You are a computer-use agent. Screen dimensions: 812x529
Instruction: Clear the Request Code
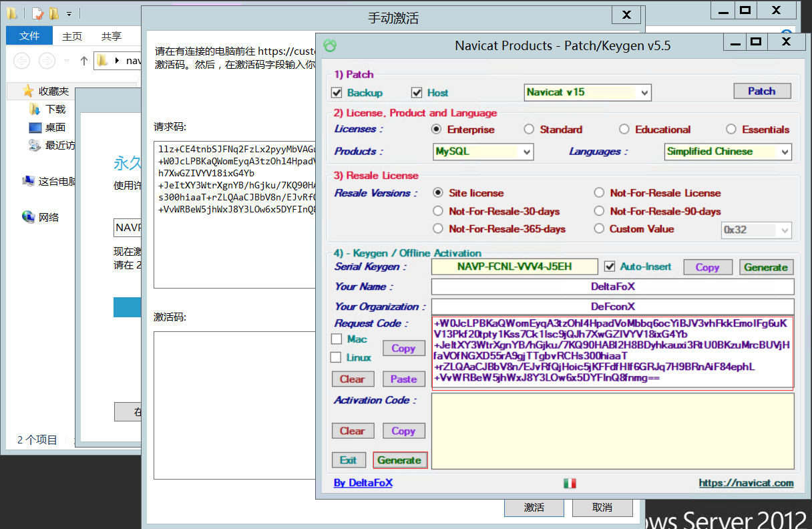click(353, 379)
